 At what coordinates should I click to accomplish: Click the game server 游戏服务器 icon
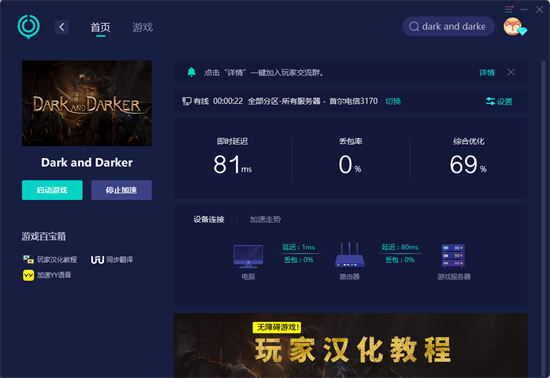(x=453, y=256)
